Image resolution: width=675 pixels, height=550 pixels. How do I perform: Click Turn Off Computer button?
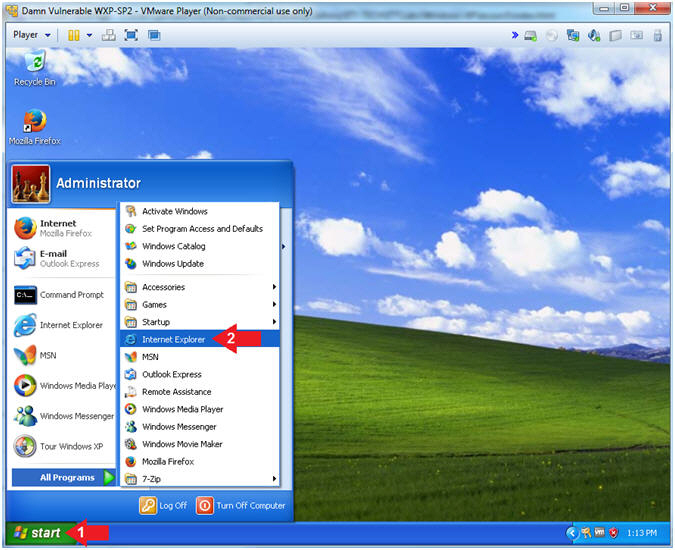coord(241,506)
